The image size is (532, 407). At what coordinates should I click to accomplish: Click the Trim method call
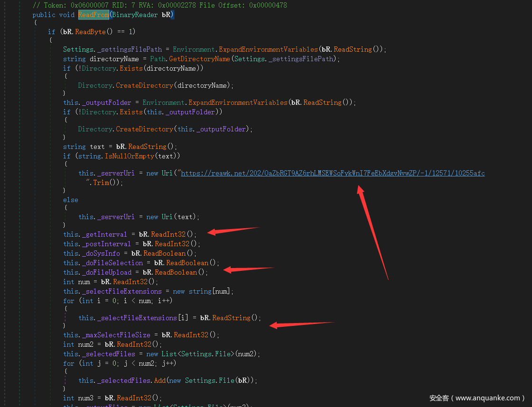click(x=101, y=183)
